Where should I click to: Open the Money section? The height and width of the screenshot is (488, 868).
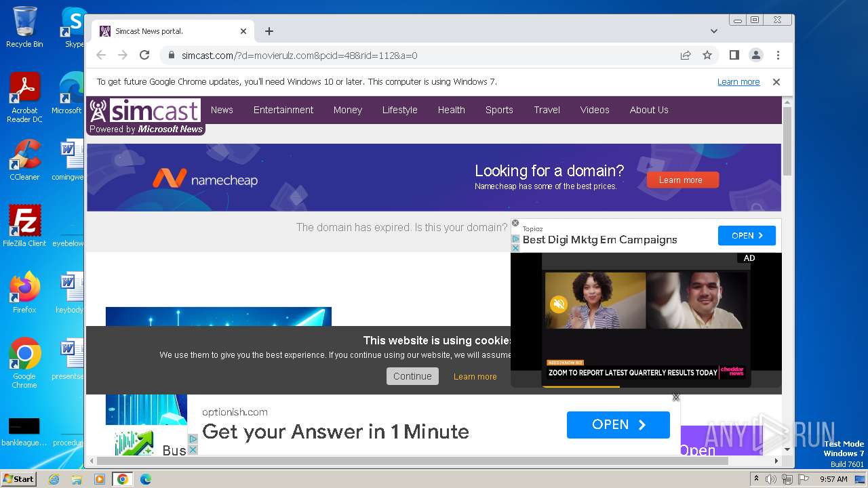pyautogui.click(x=348, y=110)
